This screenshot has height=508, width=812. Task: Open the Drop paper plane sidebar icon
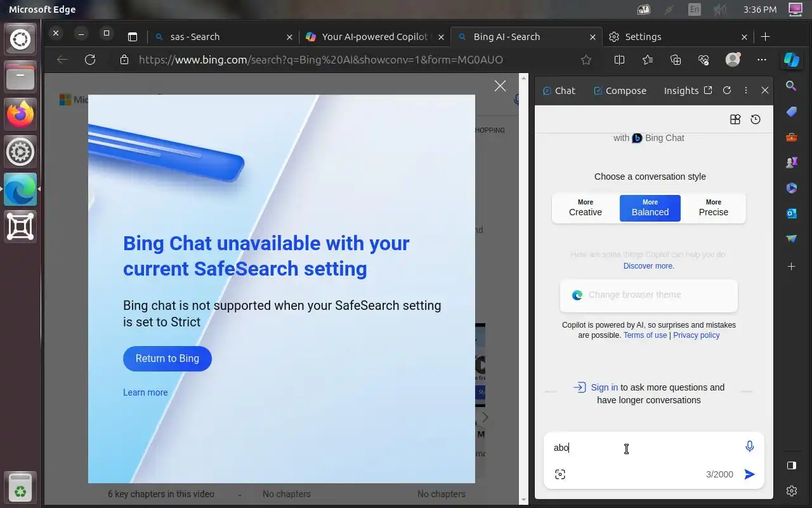pyautogui.click(x=791, y=239)
